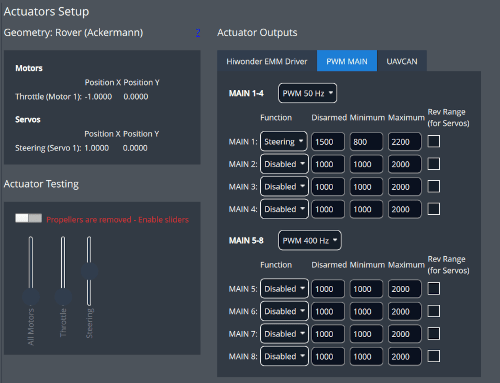The width and height of the screenshot is (500, 383).
Task: Check Rev Range for MAIN 3
Action: pos(434,186)
